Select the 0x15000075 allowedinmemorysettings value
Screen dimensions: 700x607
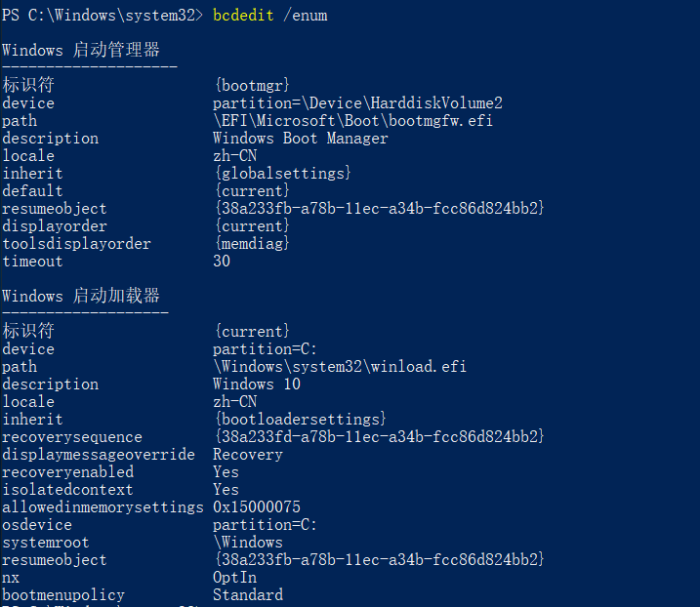[257, 507]
